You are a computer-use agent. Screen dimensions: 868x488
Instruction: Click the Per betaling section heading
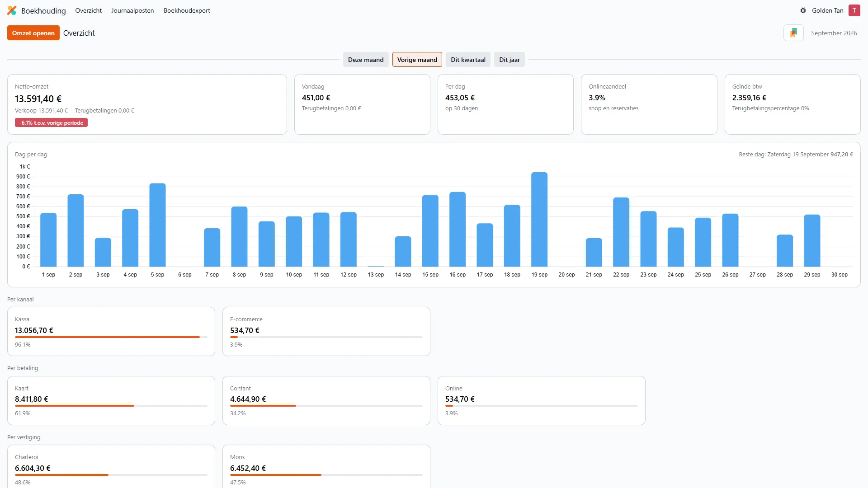coord(23,368)
